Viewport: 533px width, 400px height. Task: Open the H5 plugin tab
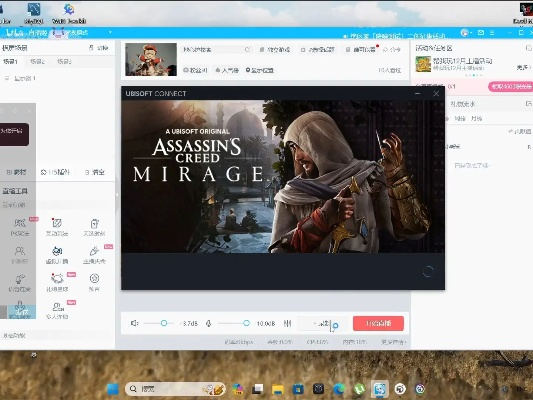(x=55, y=173)
